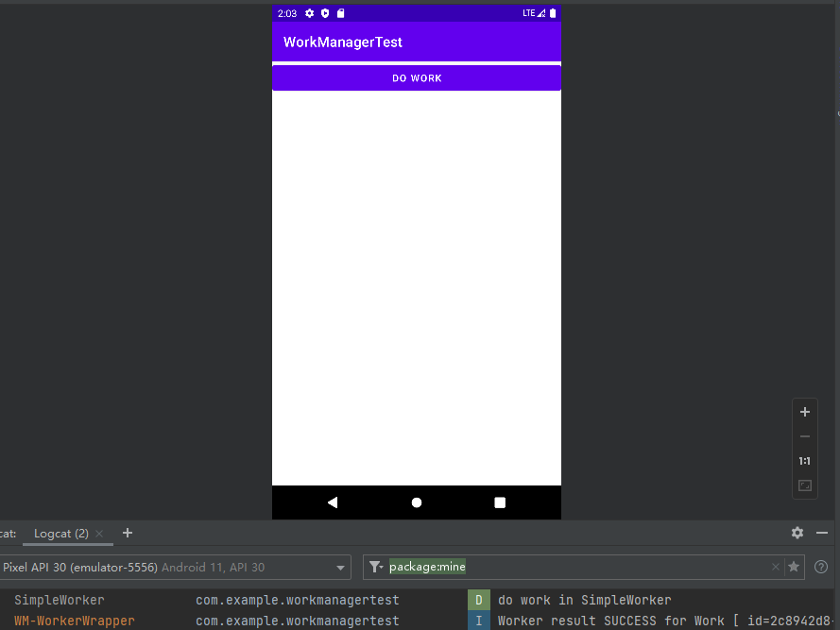Viewport: 840px width, 630px height.
Task: Click the package:mine filter field
Action: 567,567
